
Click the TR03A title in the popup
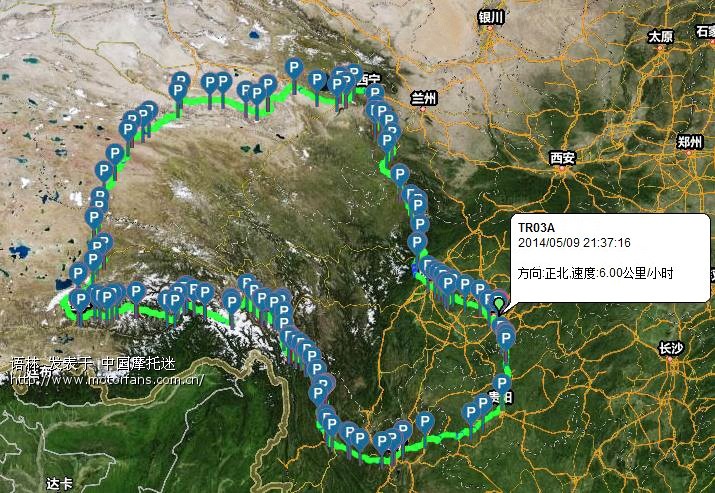pos(536,227)
